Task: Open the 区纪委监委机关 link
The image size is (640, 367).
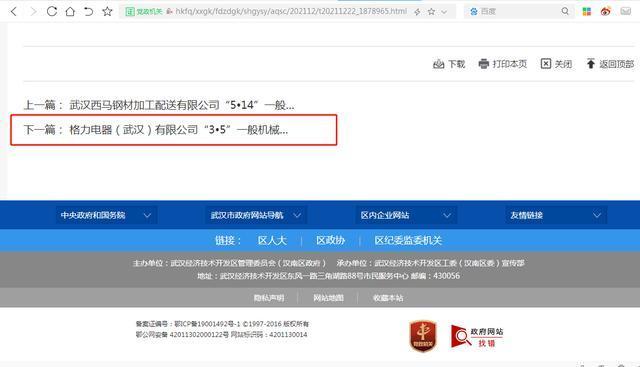Action: tap(408, 240)
